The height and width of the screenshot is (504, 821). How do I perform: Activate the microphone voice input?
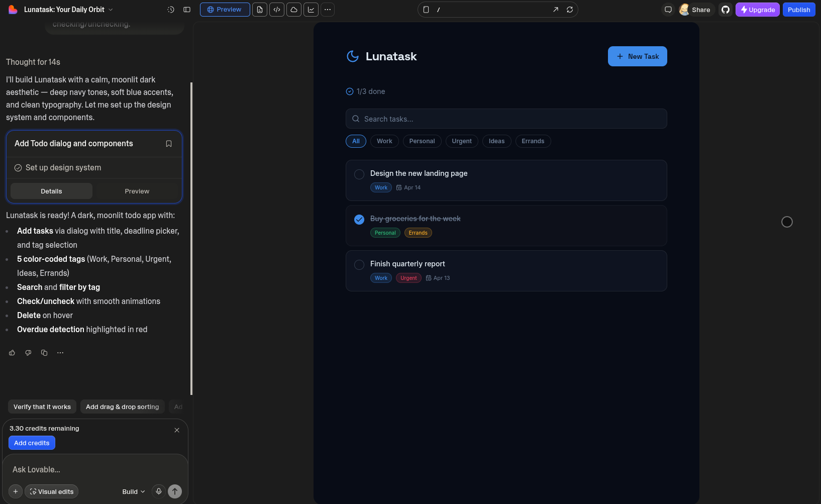tap(159, 491)
